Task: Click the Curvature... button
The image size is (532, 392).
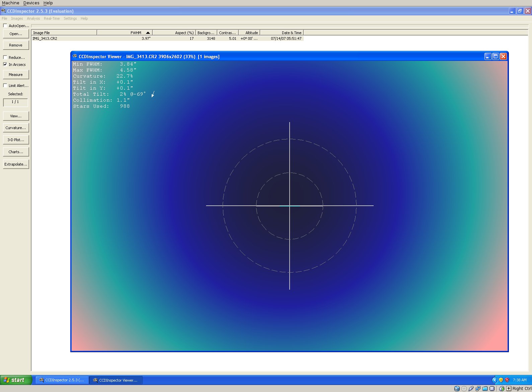Action: pos(16,128)
